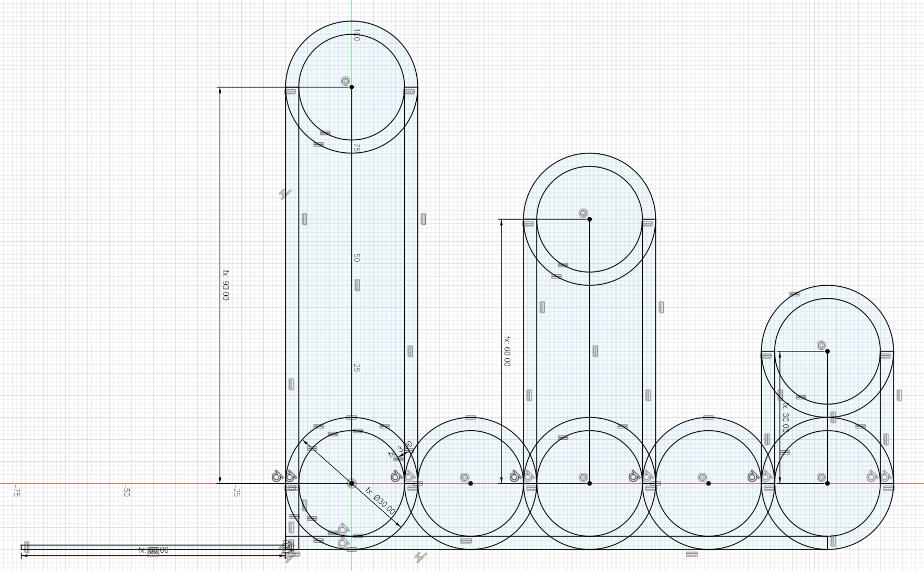Select the vertical fx: 60.00 dimension label

tap(507, 351)
